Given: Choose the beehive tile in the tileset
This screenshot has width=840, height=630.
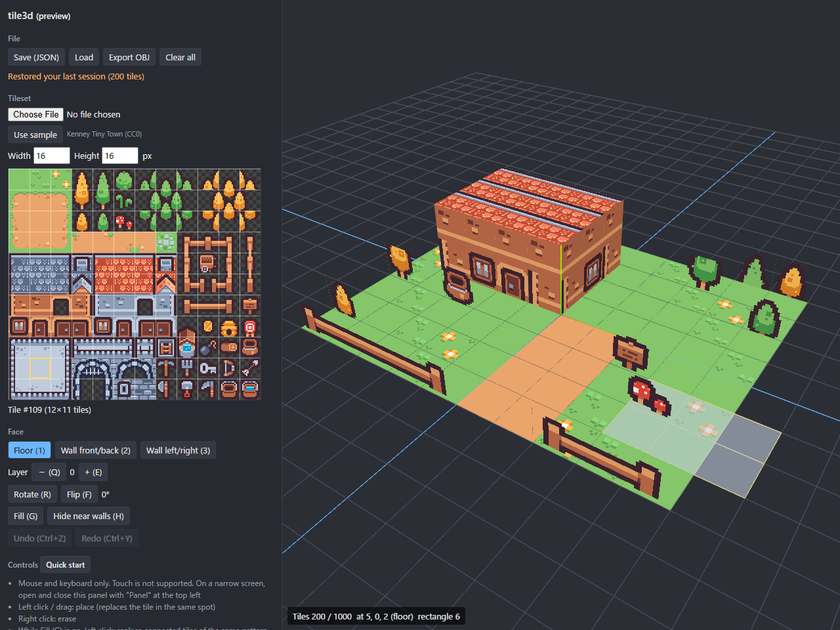Looking at the screenshot, I should (229, 326).
